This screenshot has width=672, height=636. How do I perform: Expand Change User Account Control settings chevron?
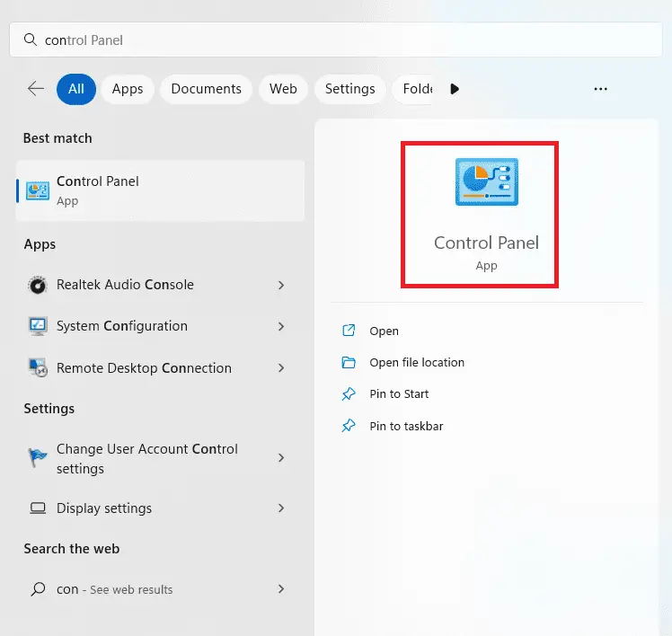[x=281, y=458]
